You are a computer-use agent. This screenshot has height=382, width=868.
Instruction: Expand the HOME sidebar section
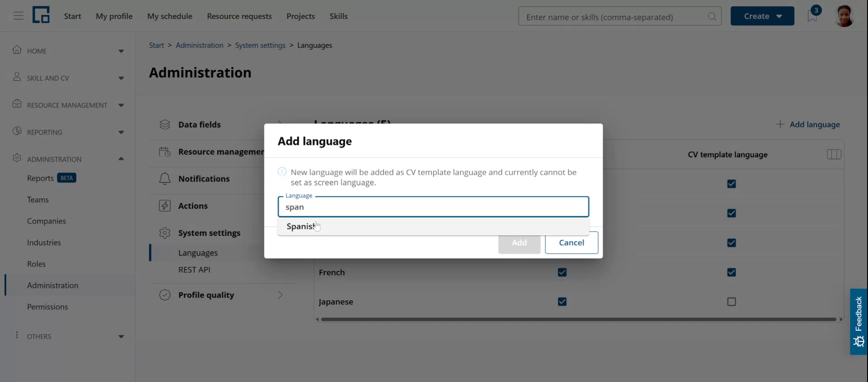tap(121, 51)
